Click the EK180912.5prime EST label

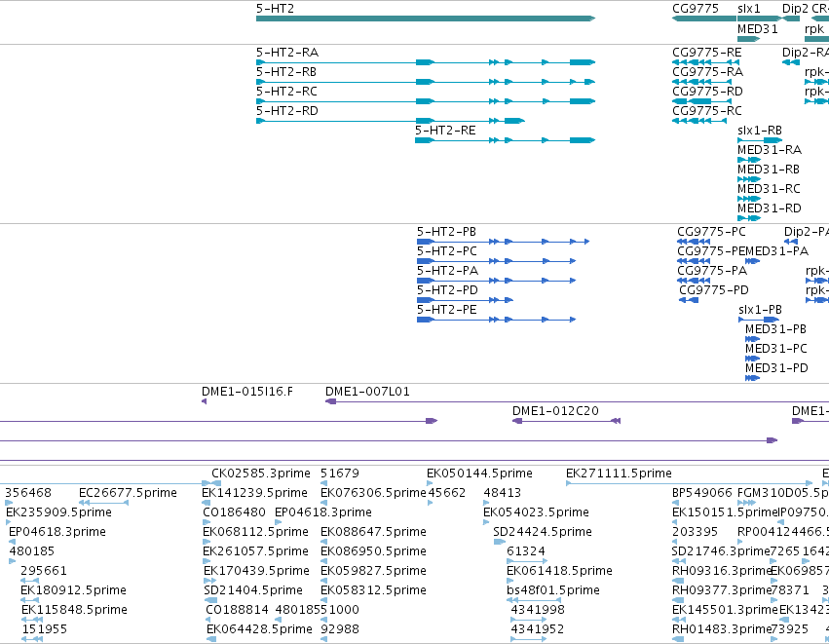pyautogui.click(x=73, y=590)
